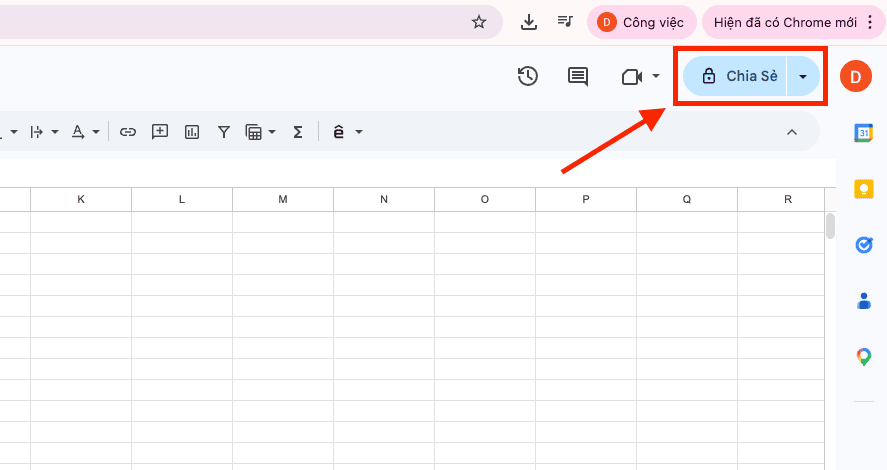Open Contacts side panel icon
887x470 pixels.
(863, 301)
